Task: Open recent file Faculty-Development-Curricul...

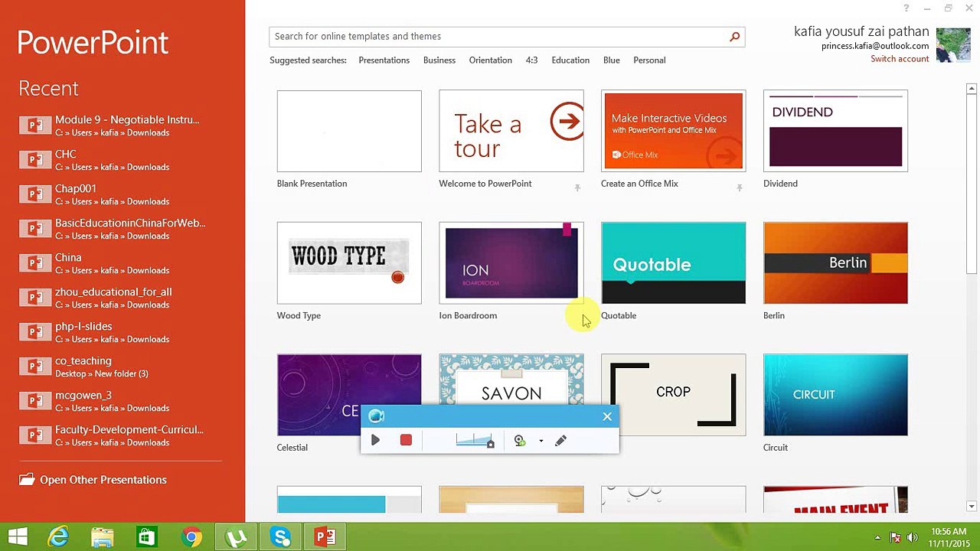Action: tap(122, 435)
